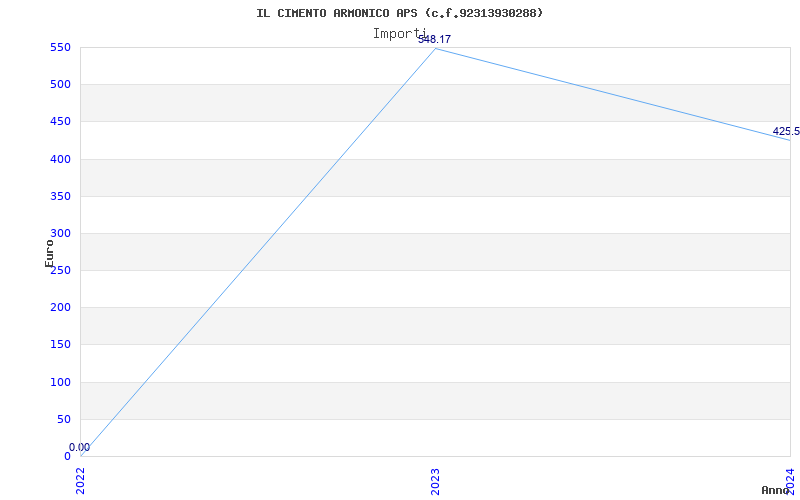Image resolution: width=800 pixels, height=500 pixels.
Task: Select the 2023 x-axis year label
Action: (x=435, y=481)
